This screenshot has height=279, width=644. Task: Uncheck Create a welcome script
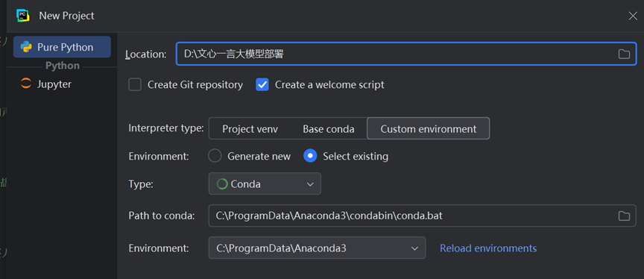[262, 84]
